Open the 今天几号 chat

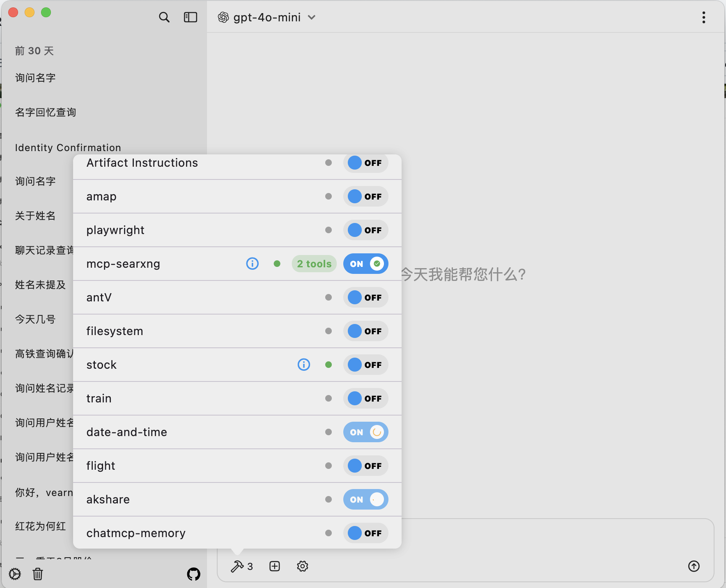pyautogui.click(x=35, y=319)
